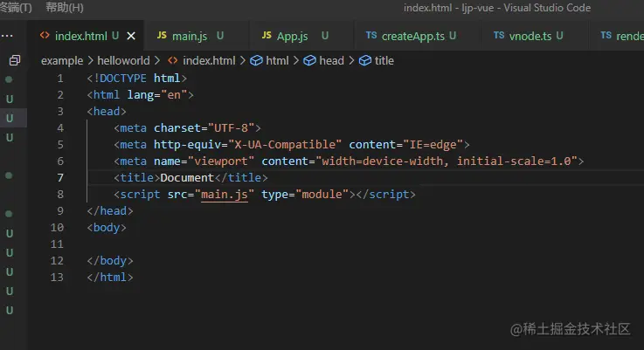Image resolution: width=644 pixels, height=350 pixels.
Task: Click the "IE=edge" content value
Action: [x=433, y=144]
